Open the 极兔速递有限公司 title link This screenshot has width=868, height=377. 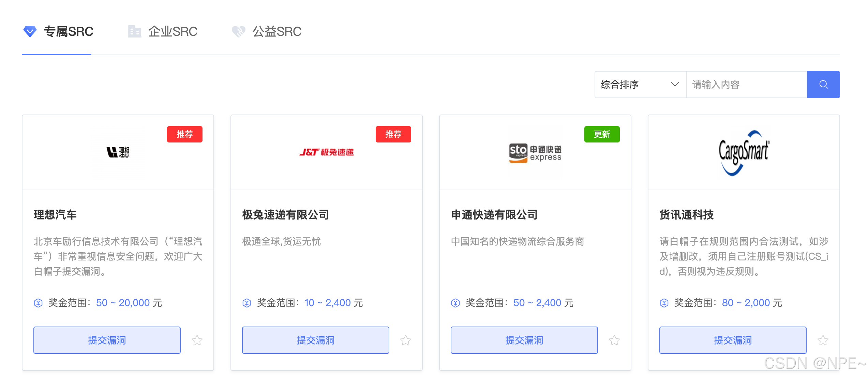[286, 215]
